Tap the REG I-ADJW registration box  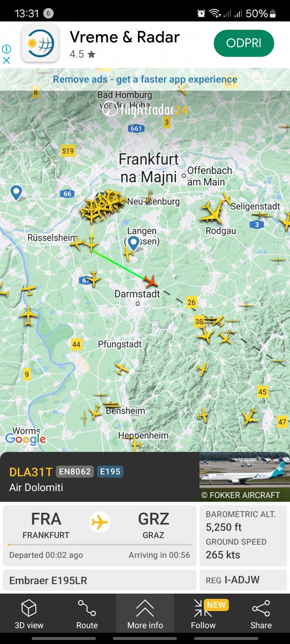pos(243,580)
